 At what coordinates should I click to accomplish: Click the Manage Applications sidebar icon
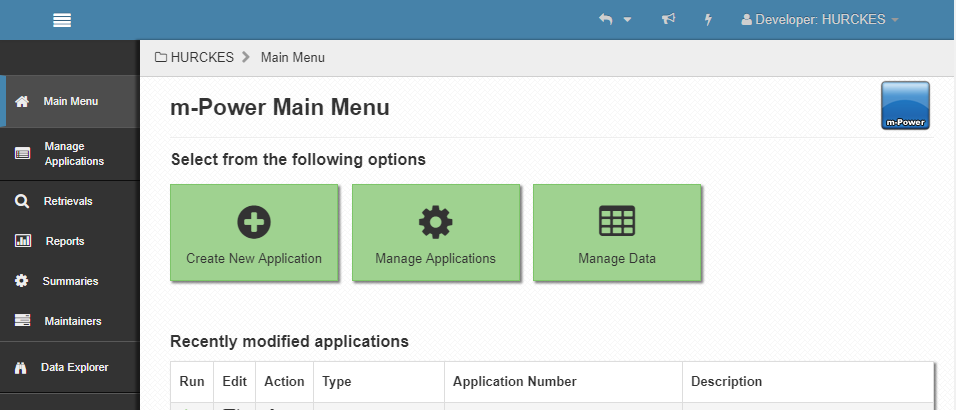tap(22, 154)
